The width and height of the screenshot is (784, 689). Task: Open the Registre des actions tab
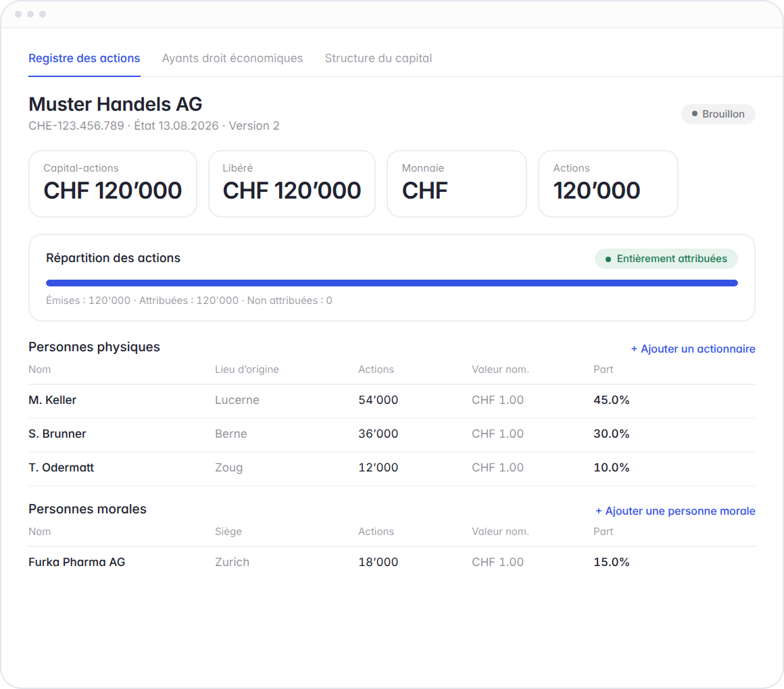pos(84,59)
